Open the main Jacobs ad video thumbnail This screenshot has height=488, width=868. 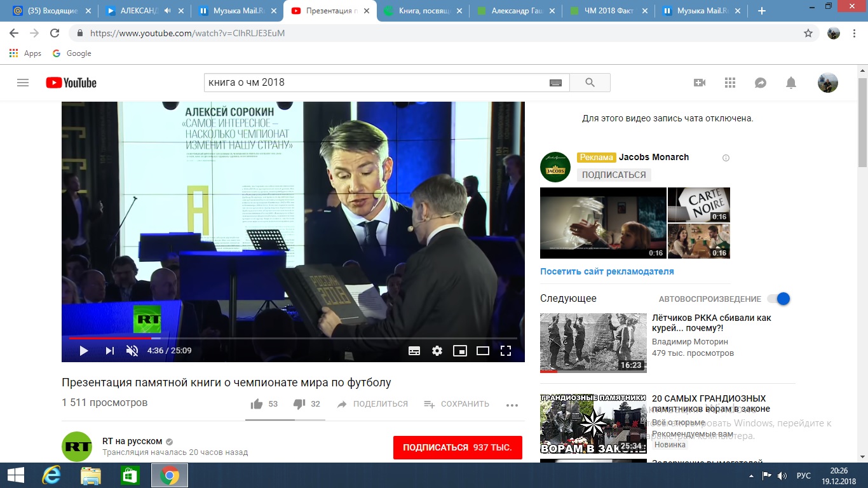pyautogui.click(x=603, y=223)
